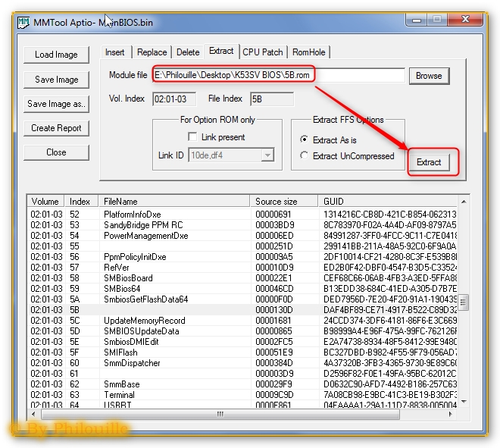Click the Load Image button
Image resolution: width=500 pixels, height=448 pixels.
tap(56, 55)
